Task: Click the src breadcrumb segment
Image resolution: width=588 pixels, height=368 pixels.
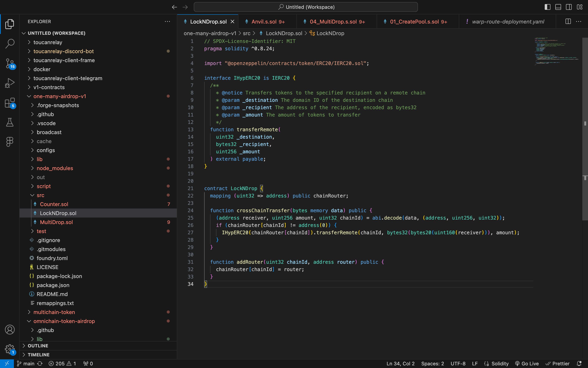Action: [246, 33]
